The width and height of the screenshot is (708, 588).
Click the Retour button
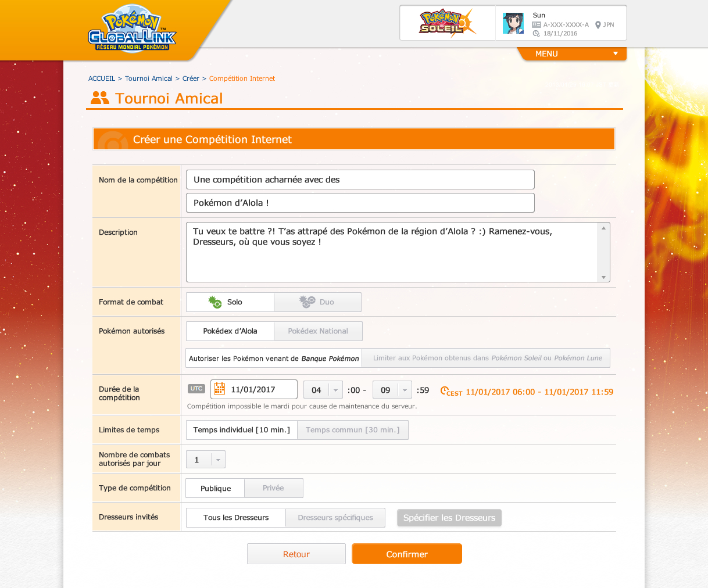tap(296, 554)
